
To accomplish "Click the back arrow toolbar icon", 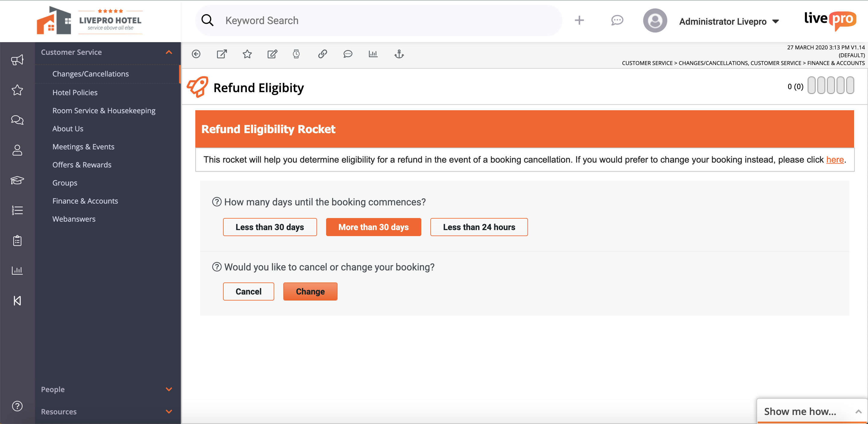I will [x=196, y=54].
